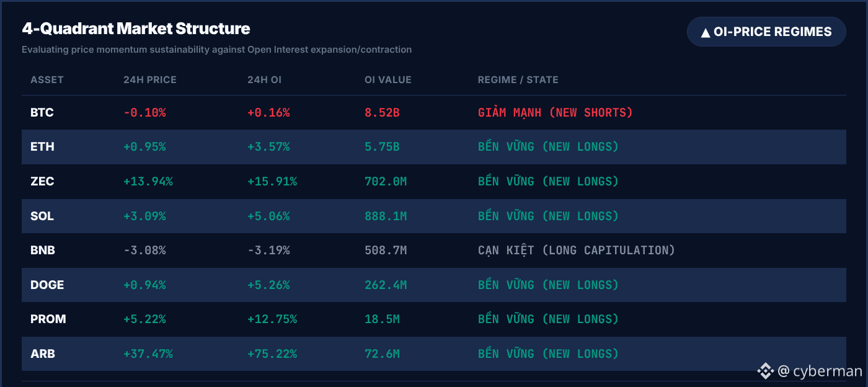This screenshot has width=868, height=387.
Task: Select the ETH asset row
Action: 434,147
